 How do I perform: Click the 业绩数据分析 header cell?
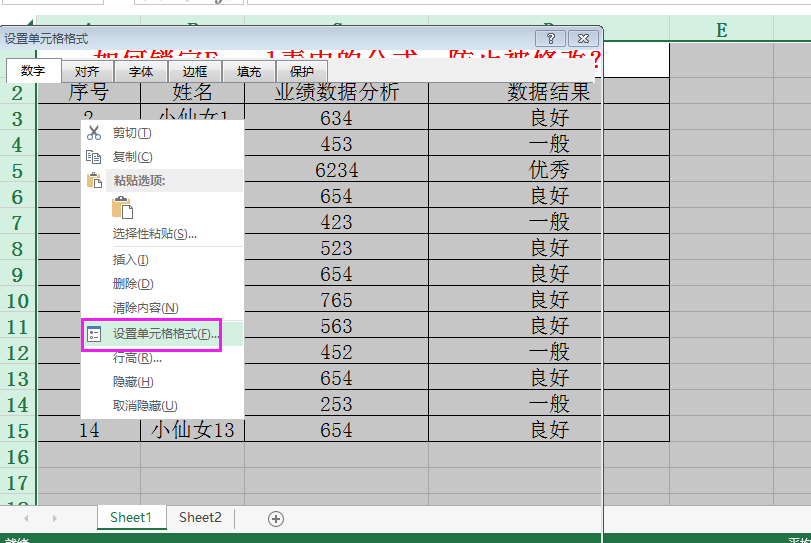[336, 93]
